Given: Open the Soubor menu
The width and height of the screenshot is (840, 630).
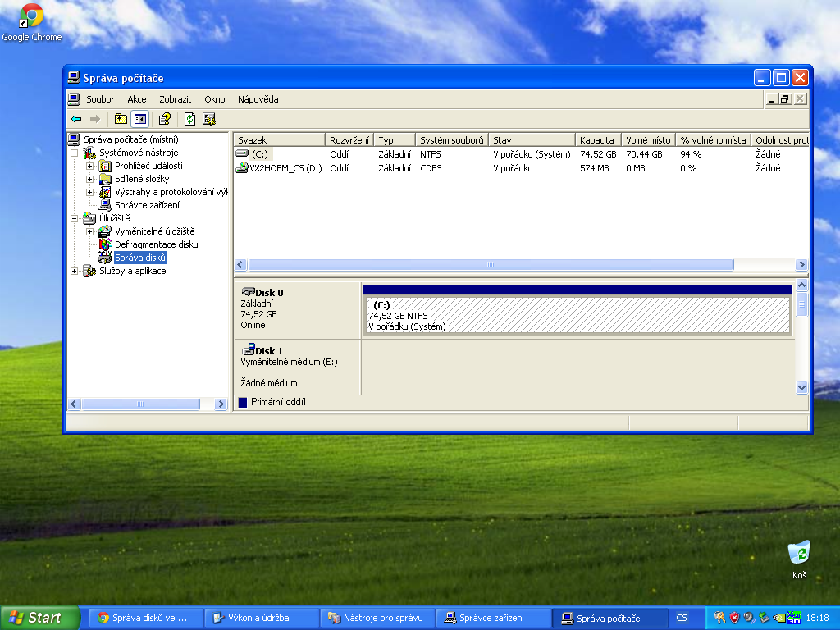Looking at the screenshot, I should (100, 99).
